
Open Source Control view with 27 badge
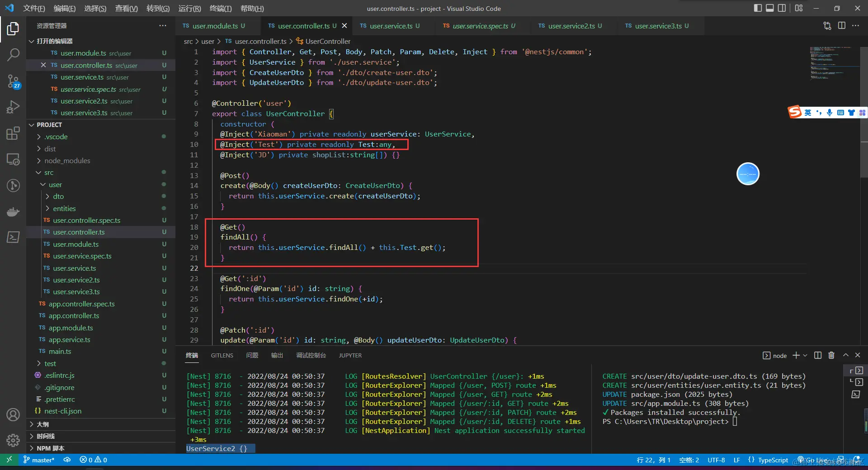tap(13, 81)
